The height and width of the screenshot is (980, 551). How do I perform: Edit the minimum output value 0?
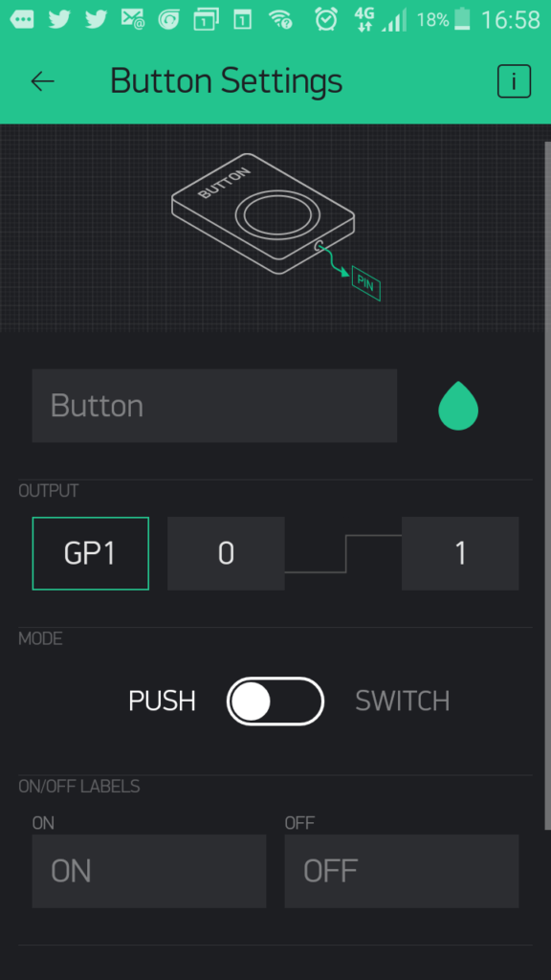(226, 553)
